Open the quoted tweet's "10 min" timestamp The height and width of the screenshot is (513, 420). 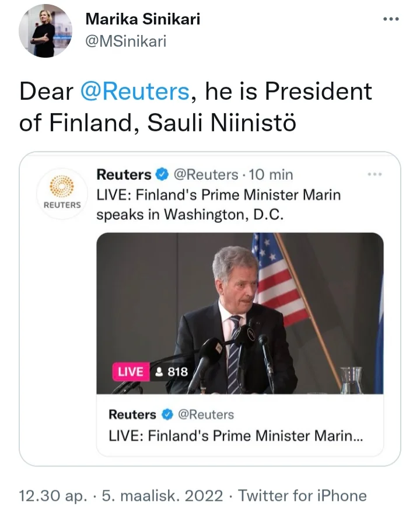tap(271, 175)
